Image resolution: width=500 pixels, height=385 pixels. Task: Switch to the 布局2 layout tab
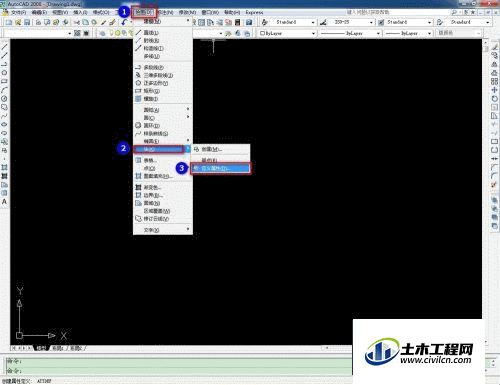[76, 348]
